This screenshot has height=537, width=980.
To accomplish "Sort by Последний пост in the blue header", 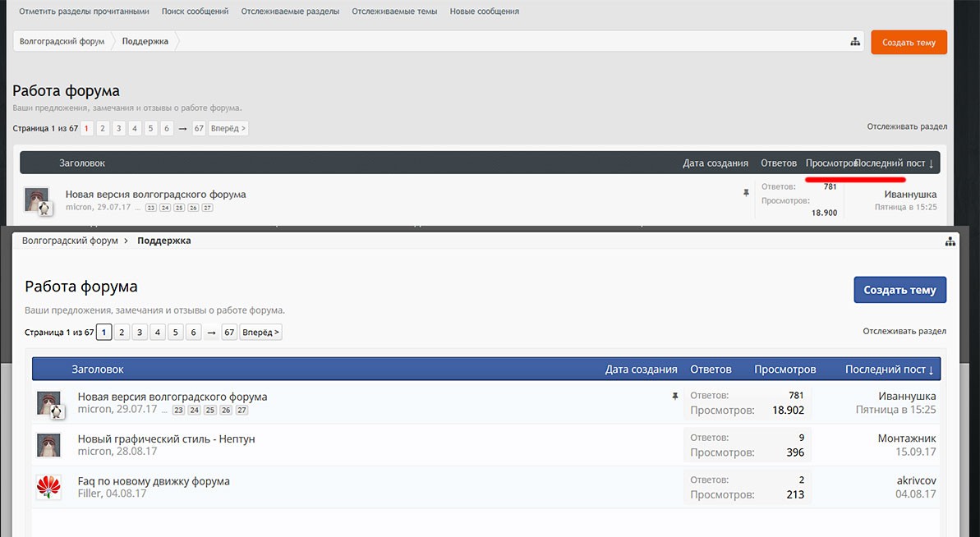I will (889, 369).
